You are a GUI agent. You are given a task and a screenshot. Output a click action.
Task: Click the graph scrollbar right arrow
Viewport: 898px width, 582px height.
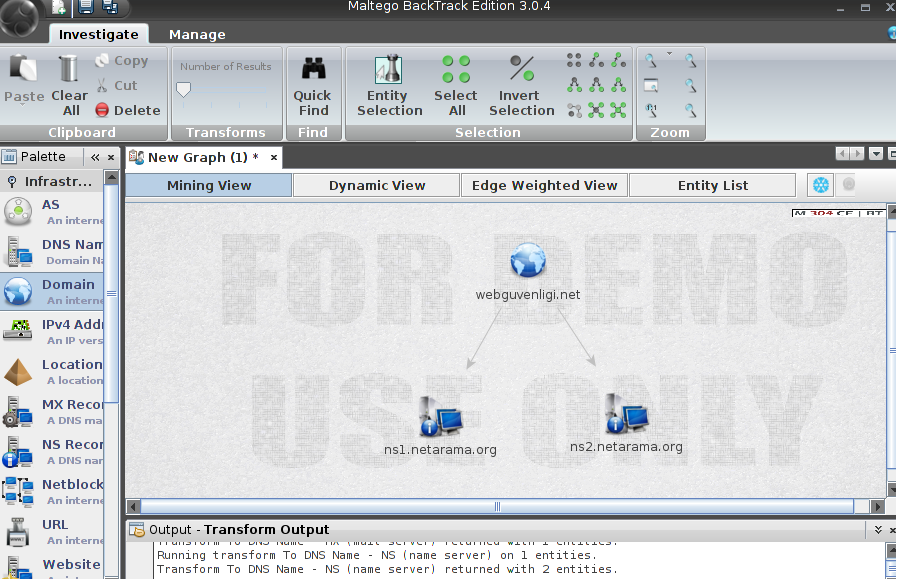click(x=877, y=506)
